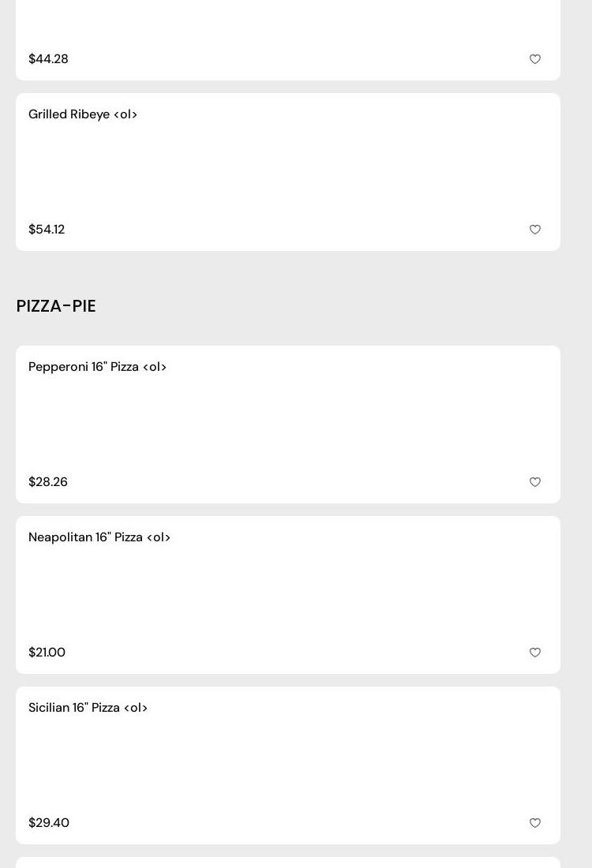Viewport: 592px width, 868px height.
Task: Choose the Sicilian 16" Pizza title
Action: click(88, 708)
